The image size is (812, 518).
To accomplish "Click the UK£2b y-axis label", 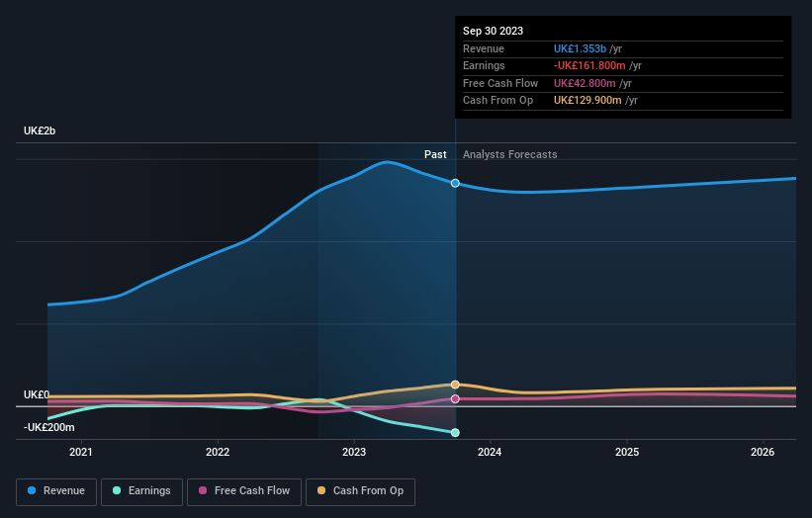I will click(x=40, y=130).
